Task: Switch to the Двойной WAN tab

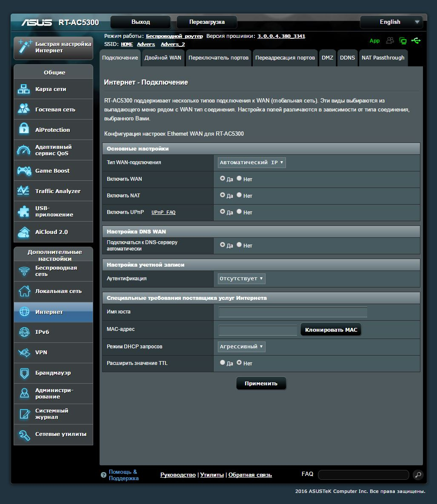Action: (163, 58)
